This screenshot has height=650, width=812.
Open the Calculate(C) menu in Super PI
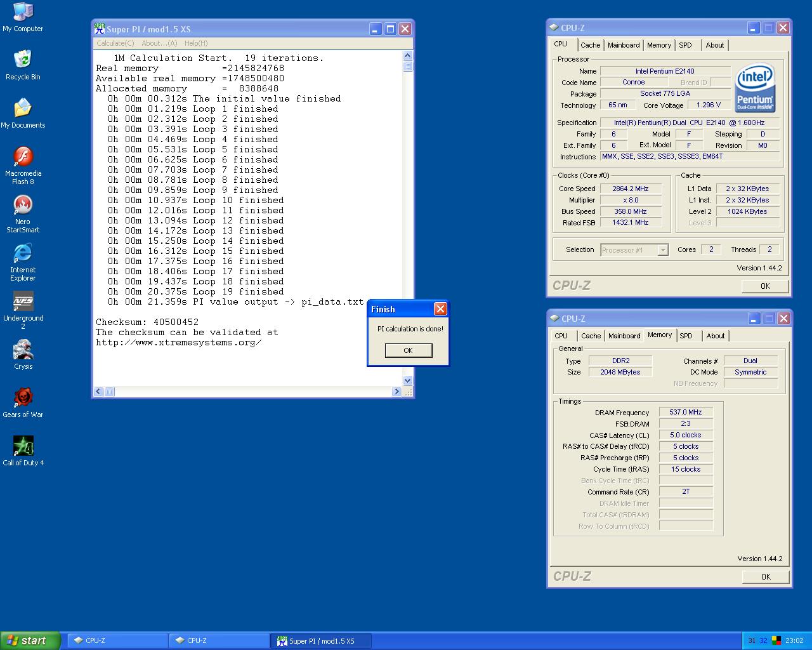115,43
